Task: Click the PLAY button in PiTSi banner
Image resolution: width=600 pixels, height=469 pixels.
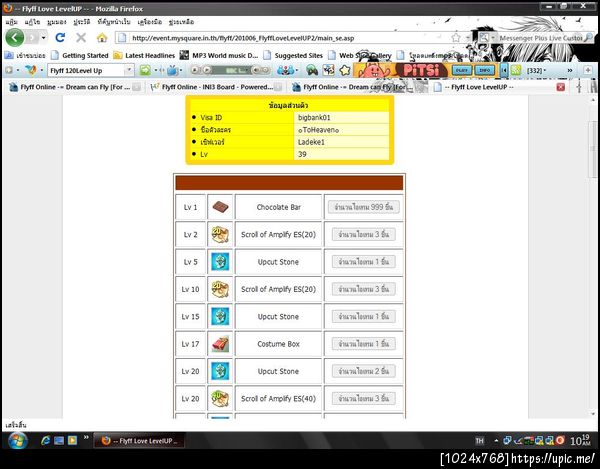Action: point(462,70)
